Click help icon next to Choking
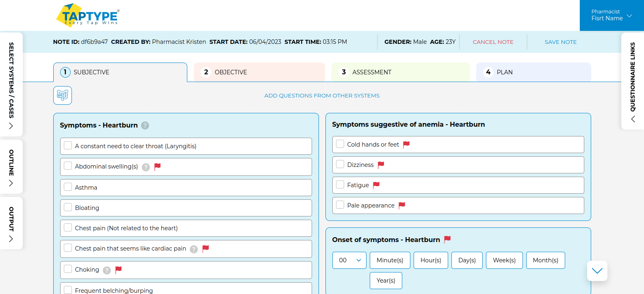Screen dimensions: 644x294 pos(107,270)
